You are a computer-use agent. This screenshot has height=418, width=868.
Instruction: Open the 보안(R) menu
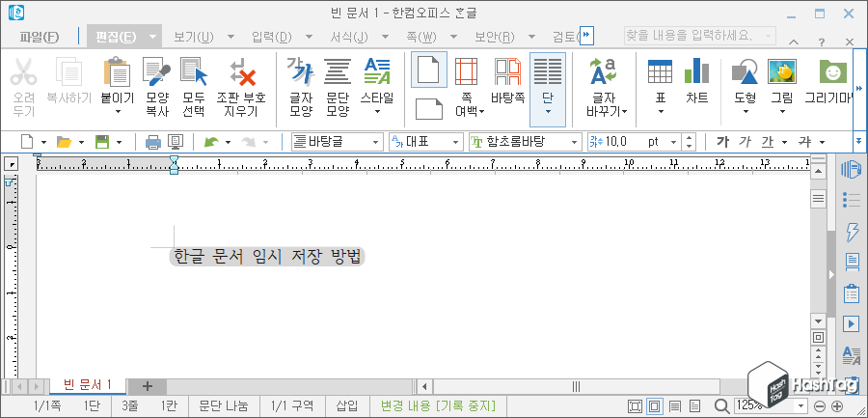495,37
